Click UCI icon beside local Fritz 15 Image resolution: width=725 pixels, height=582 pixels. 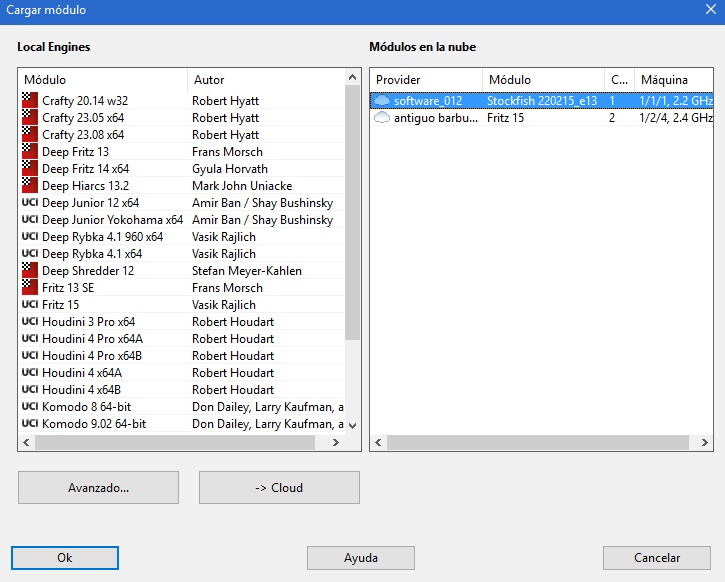[x=30, y=304]
